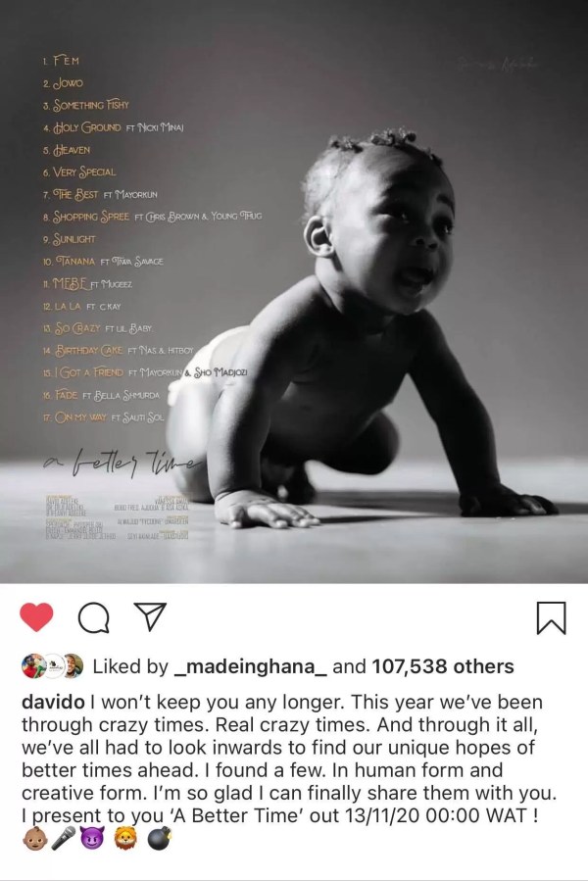
Task: Open davido's profile from caption username
Action: pos(53,702)
